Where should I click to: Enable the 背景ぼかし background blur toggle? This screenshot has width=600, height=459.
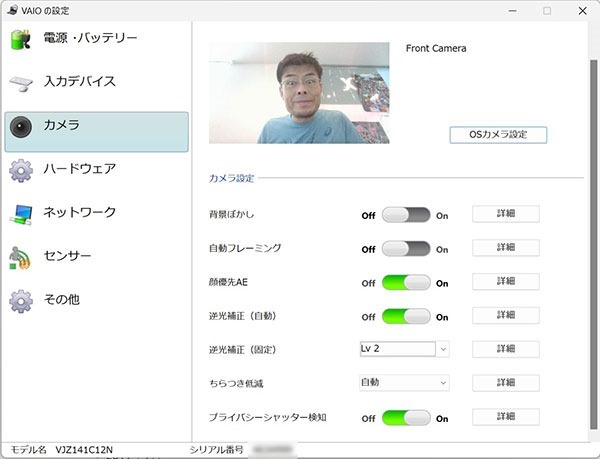click(x=406, y=214)
